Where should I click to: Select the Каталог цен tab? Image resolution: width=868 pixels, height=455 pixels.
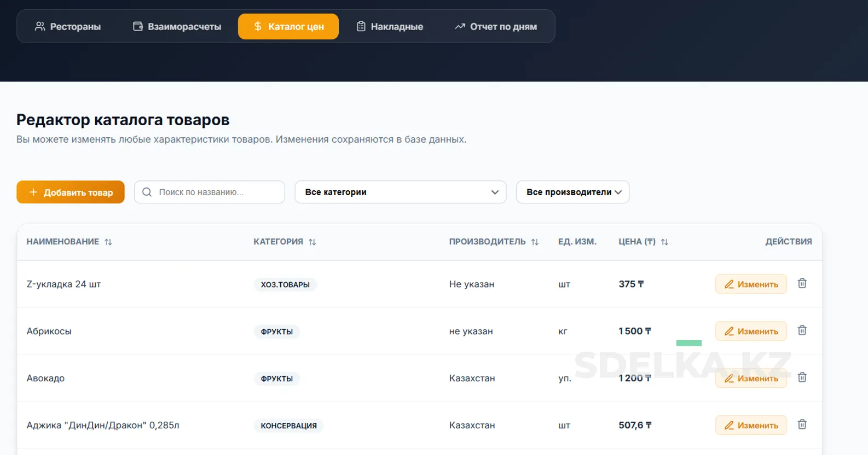click(x=288, y=26)
